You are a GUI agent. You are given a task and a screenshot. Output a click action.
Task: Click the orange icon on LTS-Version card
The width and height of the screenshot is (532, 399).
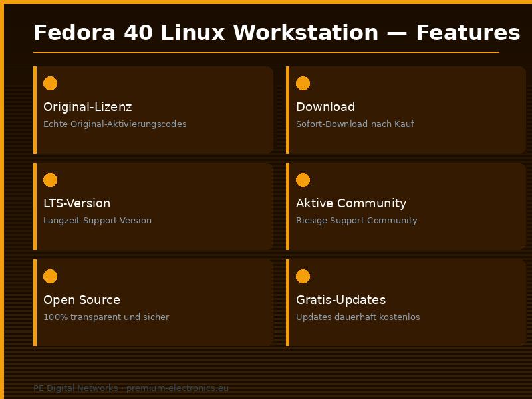tap(50, 180)
